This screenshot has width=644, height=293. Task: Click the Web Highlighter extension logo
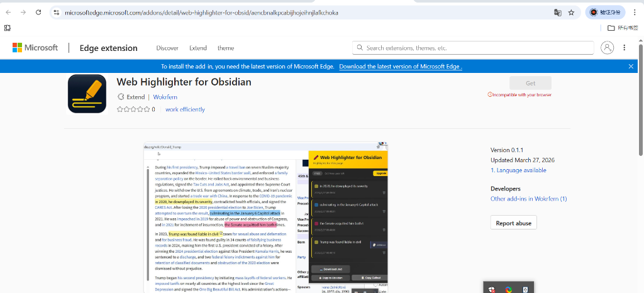(x=87, y=94)
